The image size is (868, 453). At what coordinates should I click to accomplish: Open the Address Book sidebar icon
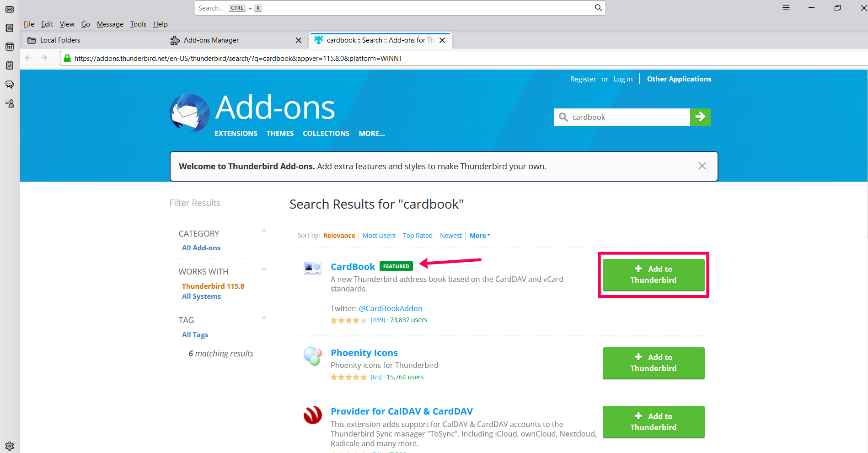(10, 28)
